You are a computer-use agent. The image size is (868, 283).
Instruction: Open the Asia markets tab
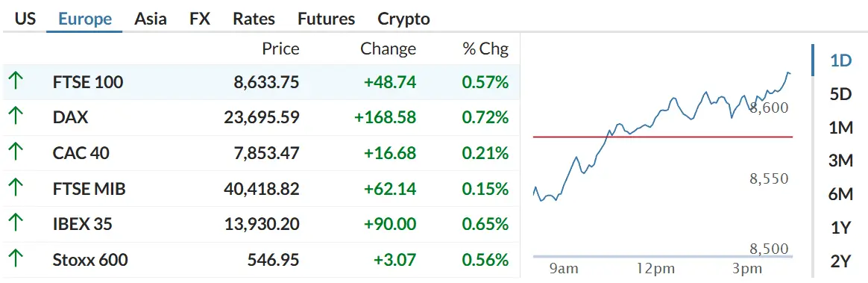(x=150, y=19)
